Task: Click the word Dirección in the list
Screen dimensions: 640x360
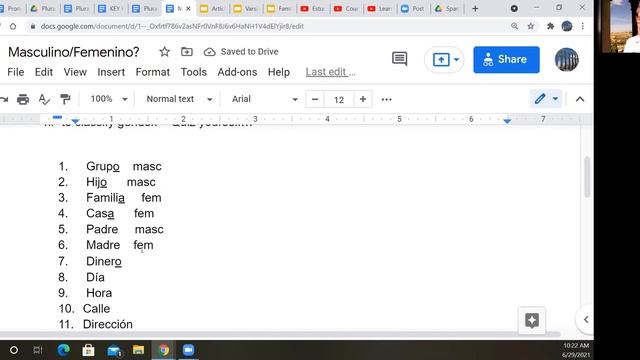Action: click(108, 324)
